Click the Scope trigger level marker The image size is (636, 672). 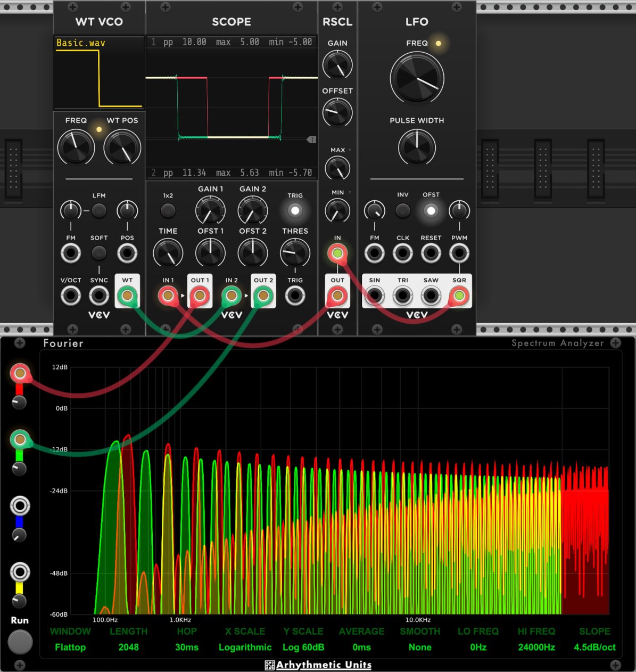tap(312, 140)
